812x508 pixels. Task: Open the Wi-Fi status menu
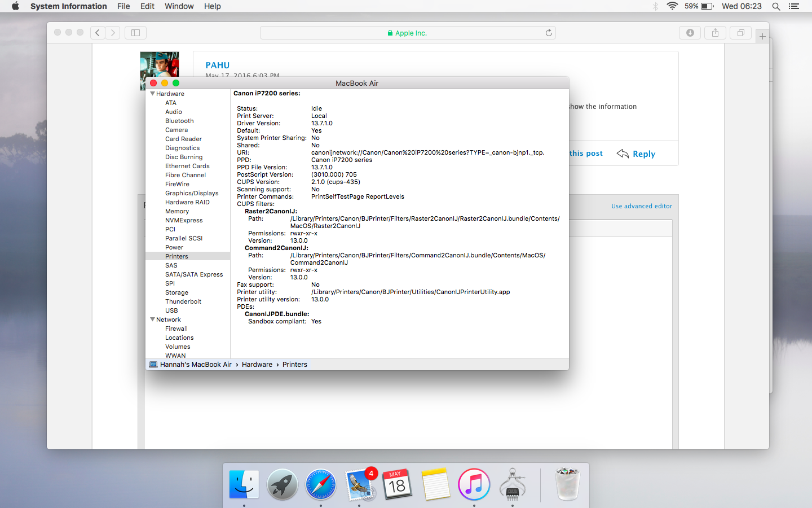[x=672, y=6]
